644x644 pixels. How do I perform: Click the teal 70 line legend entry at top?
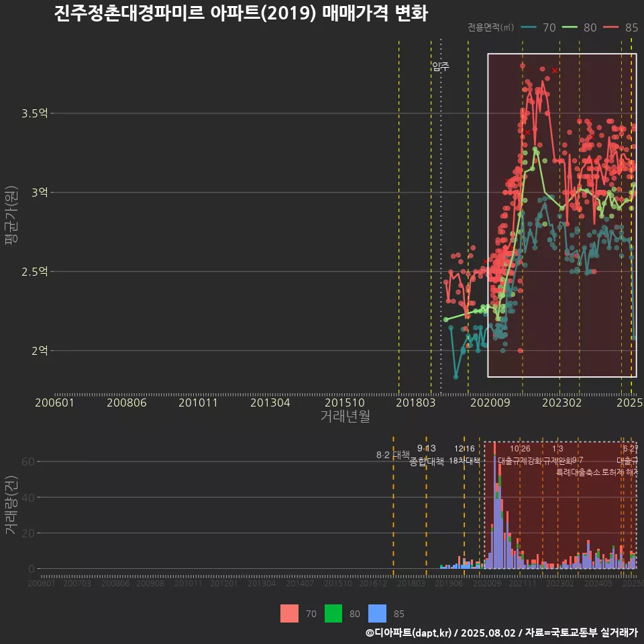[538, 28]
